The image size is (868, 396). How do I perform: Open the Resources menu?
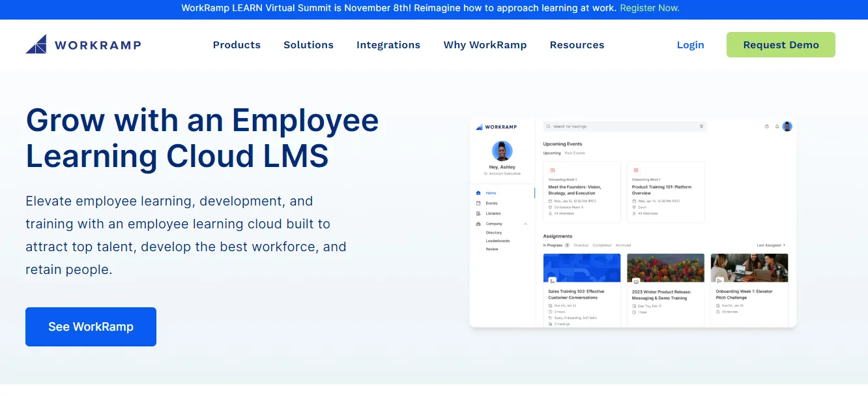tap(577, 45)
